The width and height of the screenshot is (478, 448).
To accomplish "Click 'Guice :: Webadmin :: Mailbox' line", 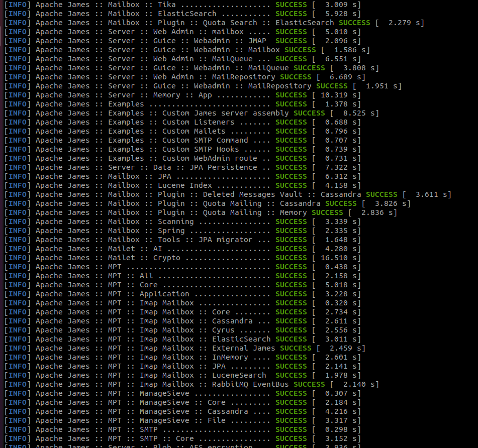I will click(x=187, y=50).
